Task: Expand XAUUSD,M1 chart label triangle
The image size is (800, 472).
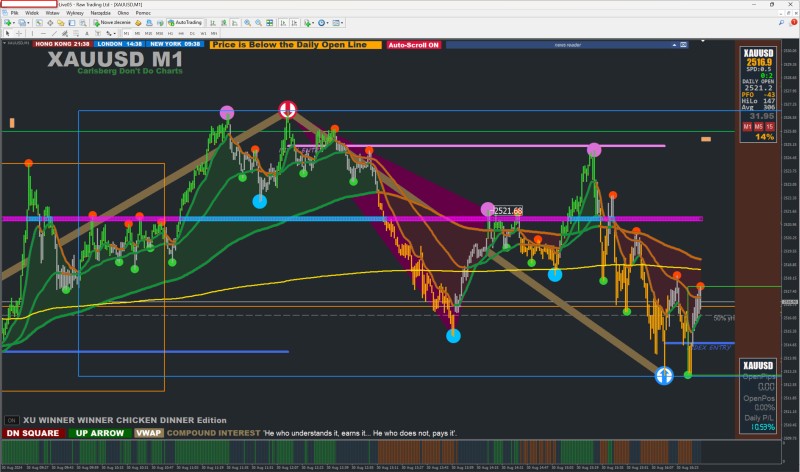Action: [x=5, y=43]
